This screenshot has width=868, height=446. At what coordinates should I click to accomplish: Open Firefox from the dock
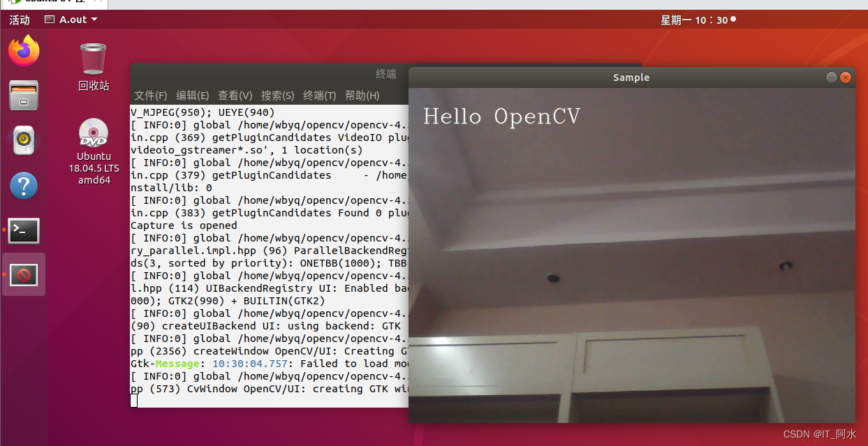(x=24, y=51)
